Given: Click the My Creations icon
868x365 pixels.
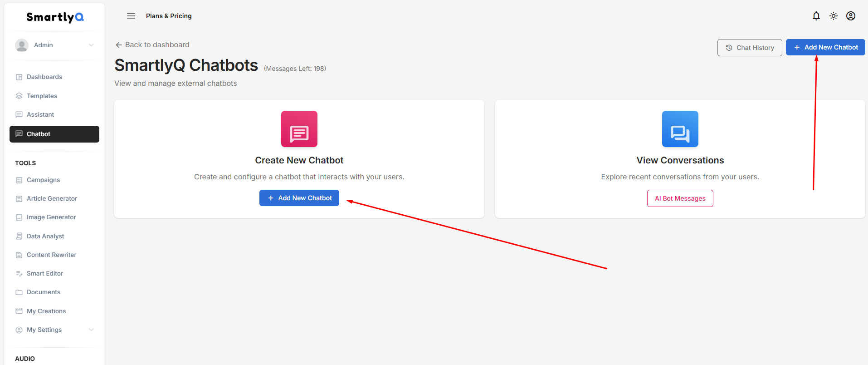Looking at the screenshot, I should tap(19, 311).
